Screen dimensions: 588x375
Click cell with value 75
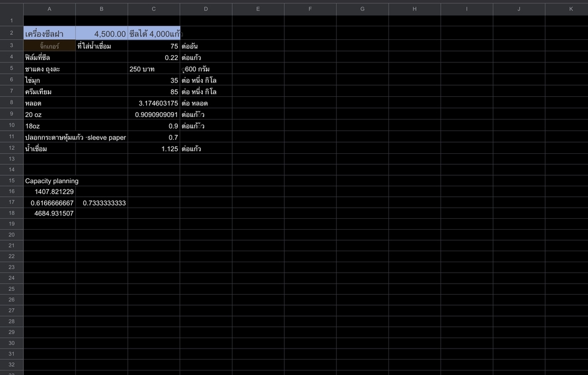point(154,46)
